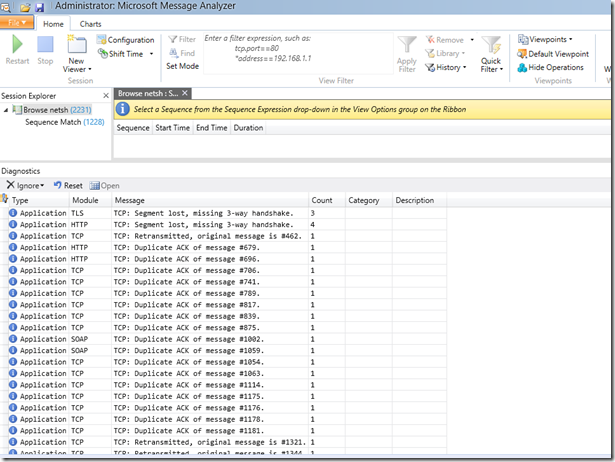The image size is (615, 462).
Task: Click info icon on message #1181 row
Action: 13,431
